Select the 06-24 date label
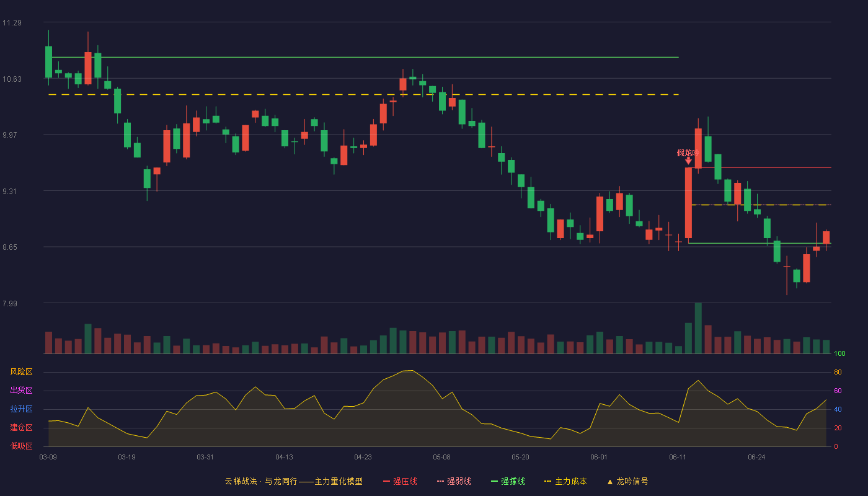Viewport: 868px width, 496px height. 756,457
